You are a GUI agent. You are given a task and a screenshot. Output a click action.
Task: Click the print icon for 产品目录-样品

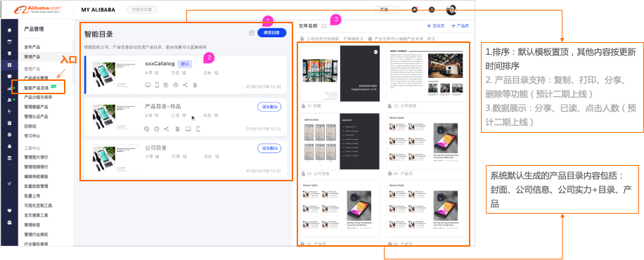[x=157, y=129]
